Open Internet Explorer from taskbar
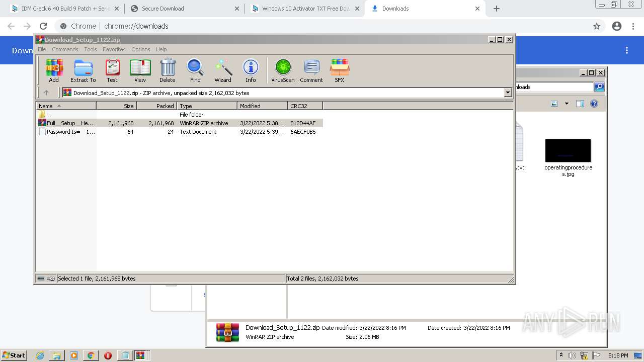This screenshot has width=644, height=362. [40, 355]
